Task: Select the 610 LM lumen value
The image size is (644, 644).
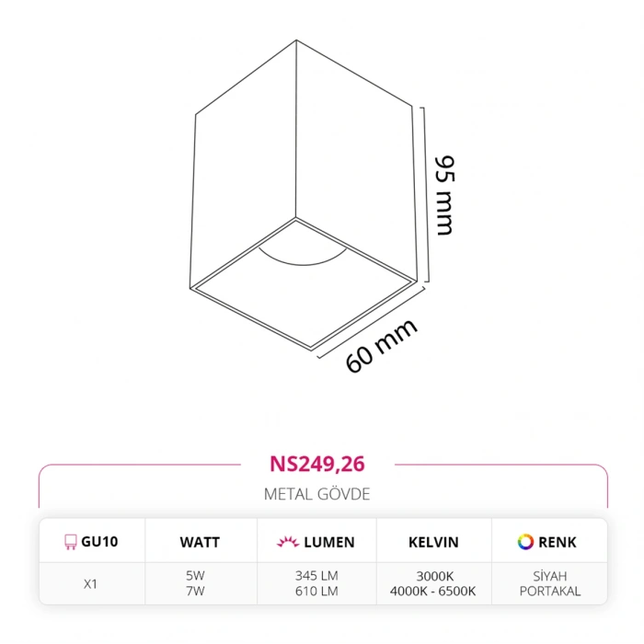Action: click(316, 591)
